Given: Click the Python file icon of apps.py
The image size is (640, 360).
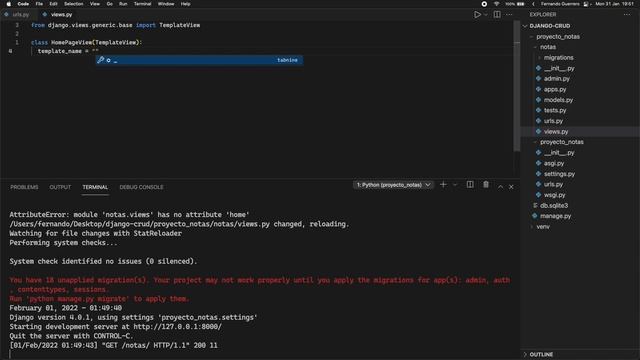Looking at the screenshot, I should (x=538, y=89).
